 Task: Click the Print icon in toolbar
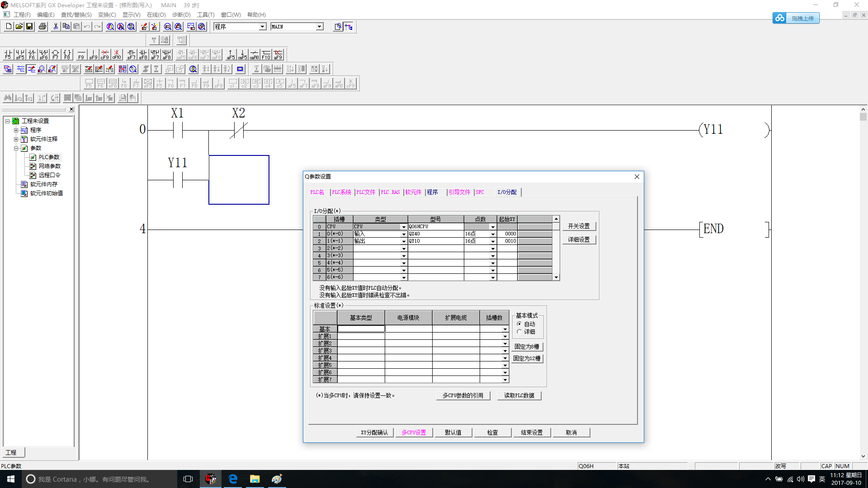42,27
